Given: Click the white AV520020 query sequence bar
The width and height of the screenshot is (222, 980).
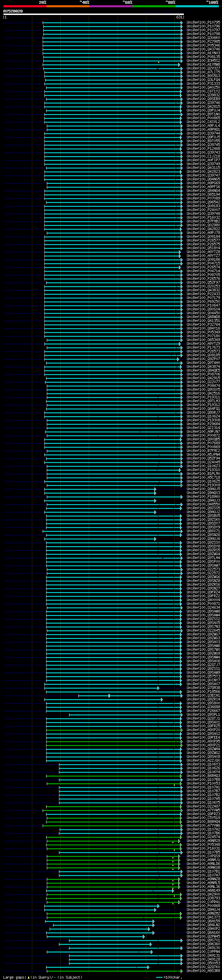Looking at the screenshot, I should click(93, 15).
